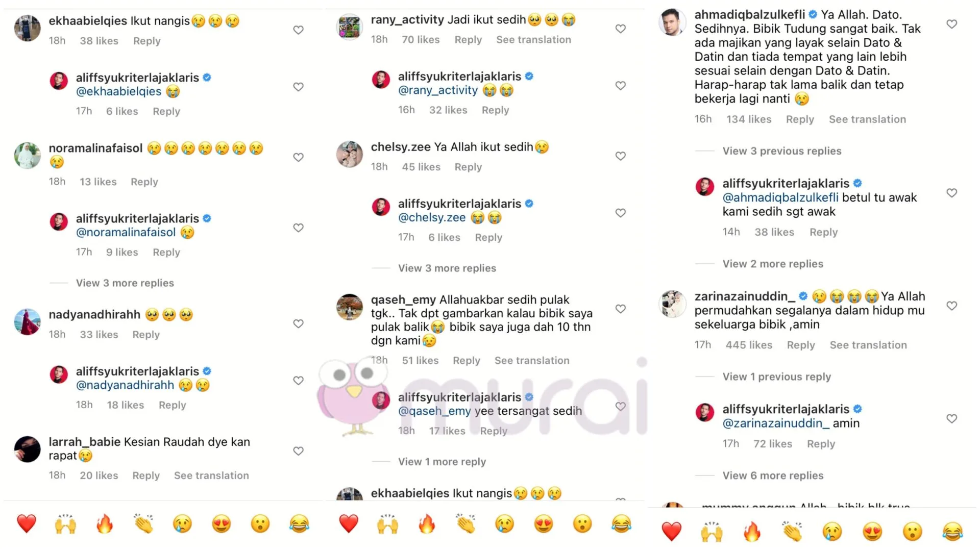Like the larrah_babie comment with the heart icon
The width and height of the screenshot is (980, 551).
299,451
